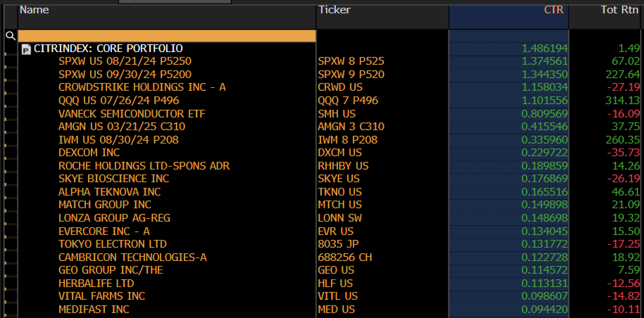Select IWM US 08/30/24 P208 row
644x318 pixels.
(118, 140)
